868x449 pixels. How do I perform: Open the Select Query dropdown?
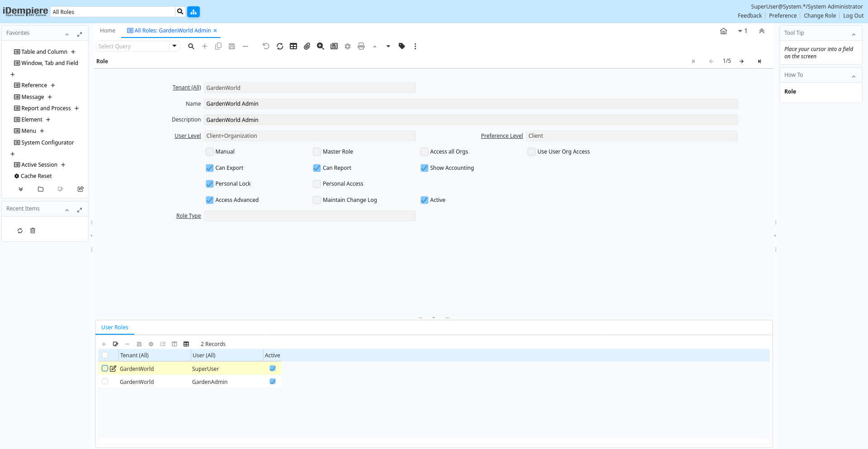[x=175, y=46]
